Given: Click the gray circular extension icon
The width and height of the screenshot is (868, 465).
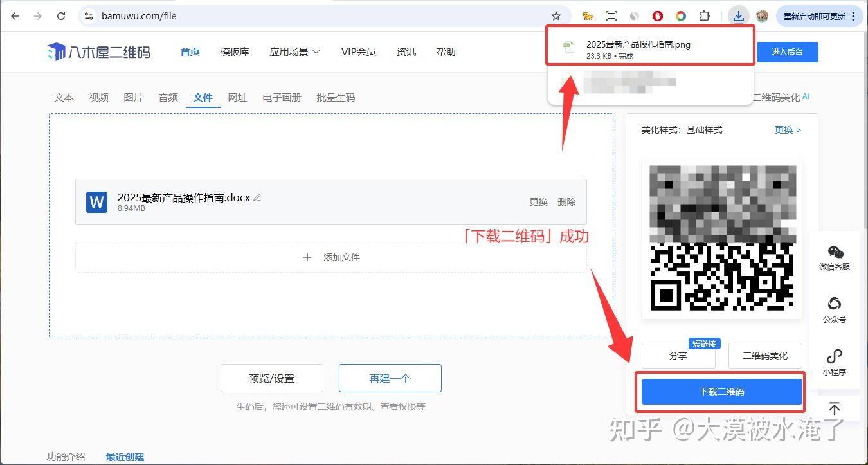Looking at the screenshot, I should pos(635,16).
